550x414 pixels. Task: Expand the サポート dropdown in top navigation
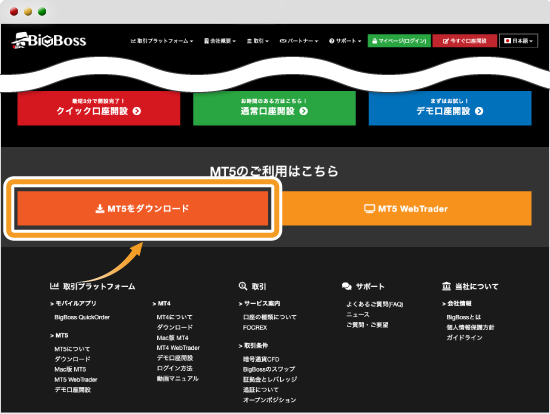coord(345,41)
